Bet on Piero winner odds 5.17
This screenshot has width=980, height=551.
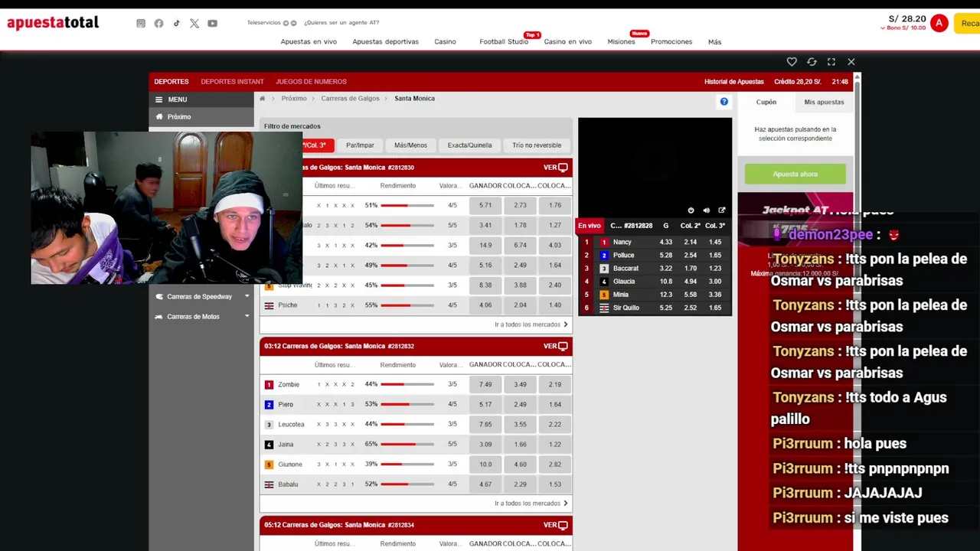pyautogui.click(x=485, y=404)
